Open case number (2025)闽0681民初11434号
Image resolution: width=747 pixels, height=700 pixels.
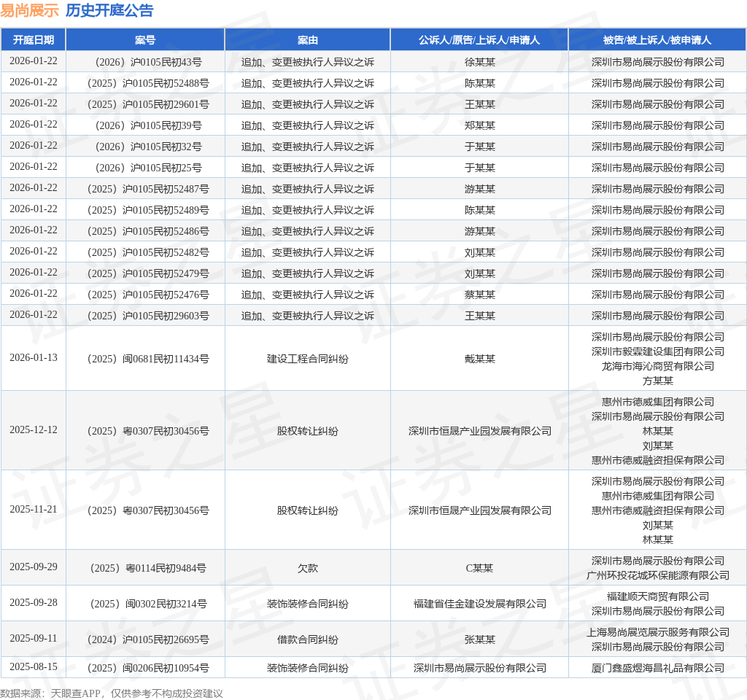145,359
